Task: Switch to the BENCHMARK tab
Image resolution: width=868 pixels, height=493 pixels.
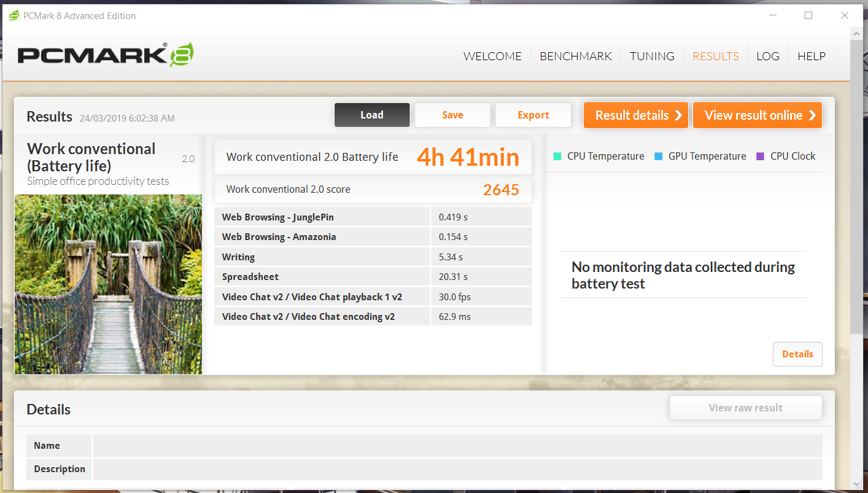Action: click(x=576, y=56)
